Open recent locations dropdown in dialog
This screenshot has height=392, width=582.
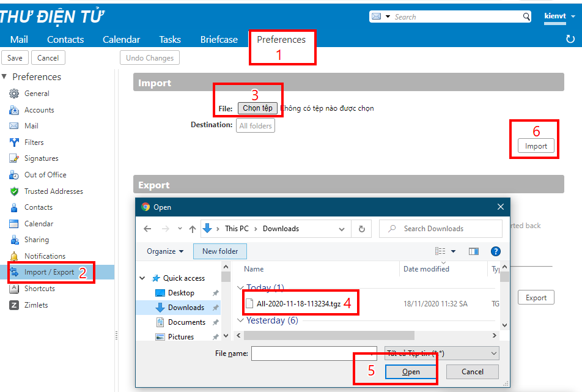tap(180, 229)
